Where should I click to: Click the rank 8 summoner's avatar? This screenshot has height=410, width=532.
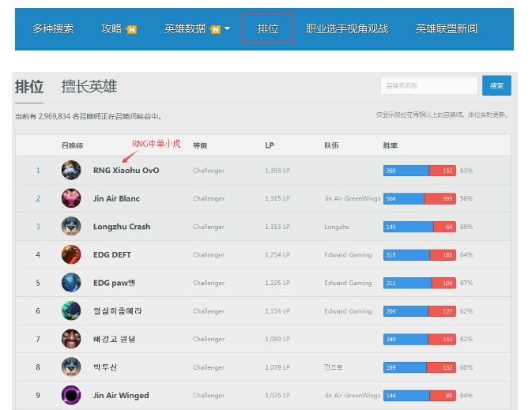click(71, 367)
